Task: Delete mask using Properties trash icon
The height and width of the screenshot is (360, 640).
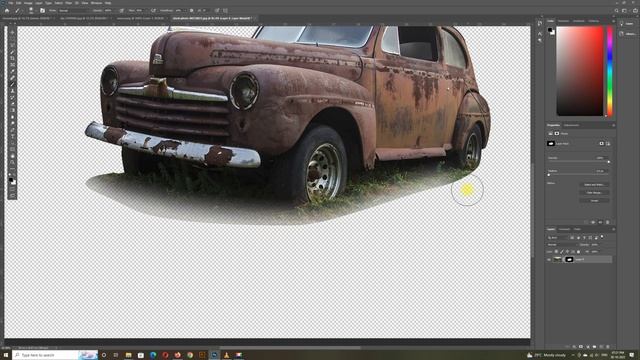Action: [608, 222]
